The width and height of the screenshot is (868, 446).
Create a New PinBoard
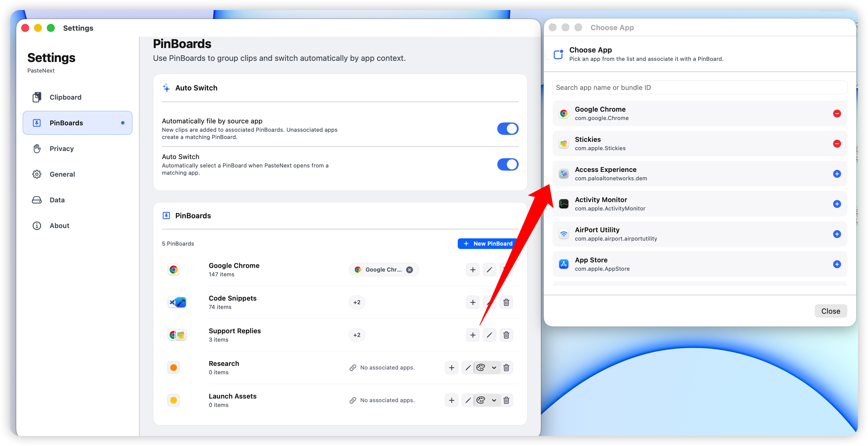pos(488,244)
